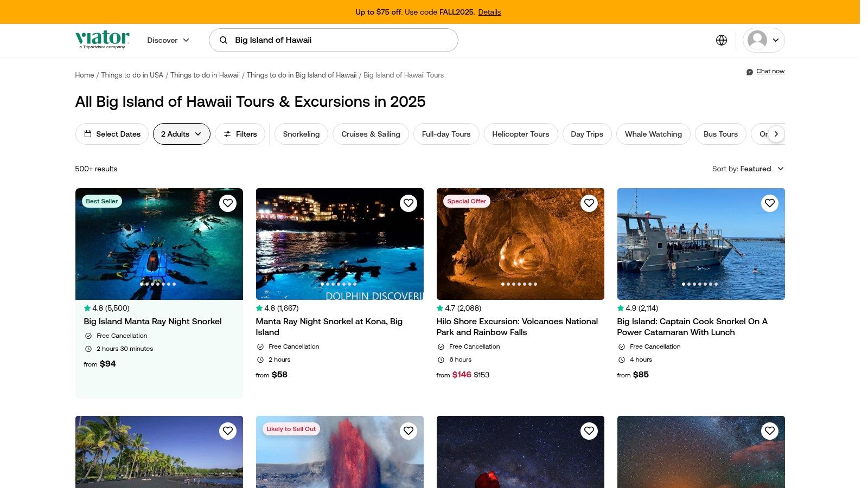
Task: Heart the Captain Cook Snorkel catamaran tour
Action: (x=769, y=203)
